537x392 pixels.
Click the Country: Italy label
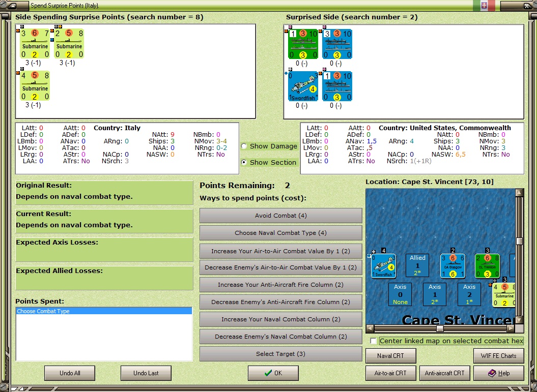tap(117, 128)
